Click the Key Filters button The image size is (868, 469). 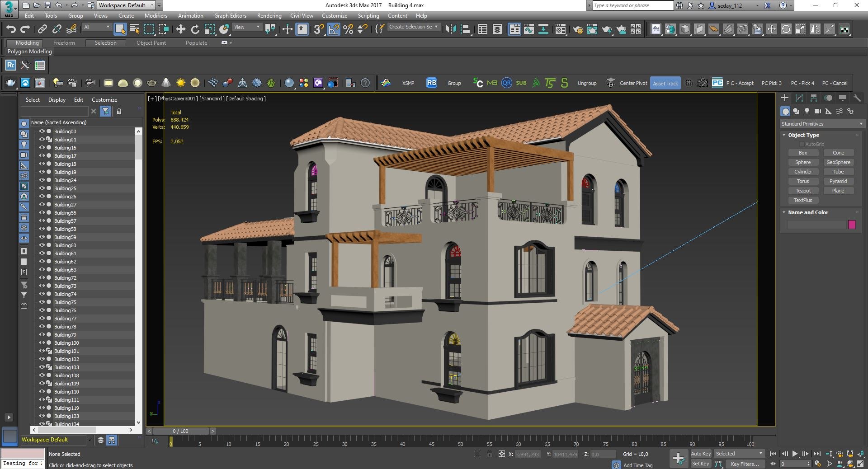[745, 464]
